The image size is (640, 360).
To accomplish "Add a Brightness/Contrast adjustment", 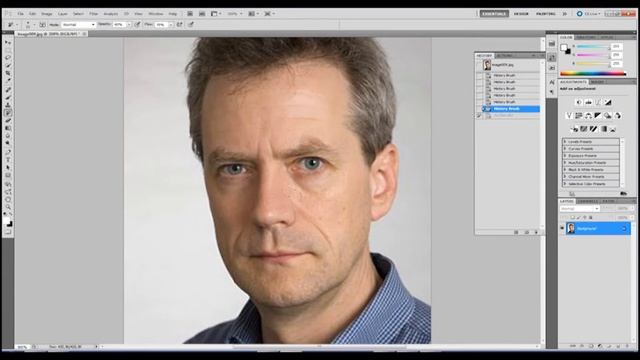I will click(579, 102).
